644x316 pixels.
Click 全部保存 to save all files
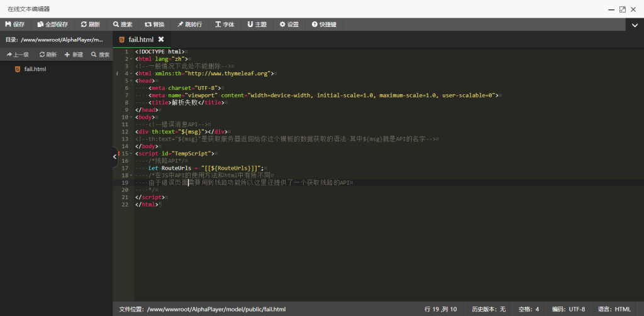[53, 25]
